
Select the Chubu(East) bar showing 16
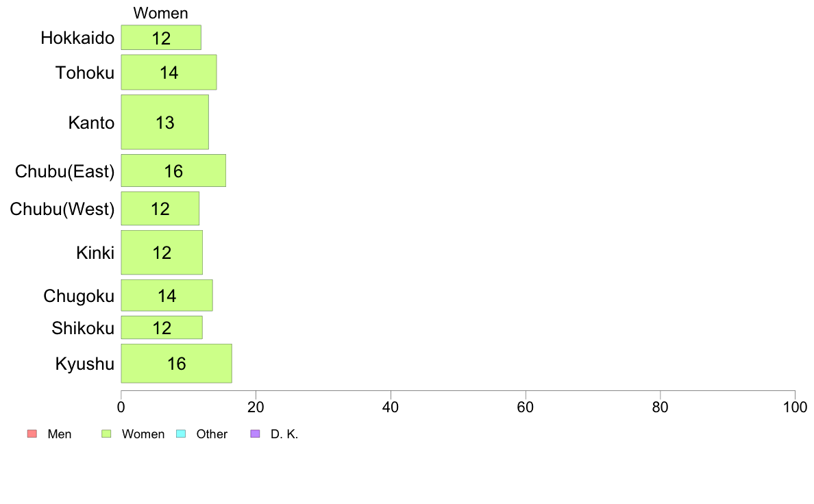coord(173,171)
